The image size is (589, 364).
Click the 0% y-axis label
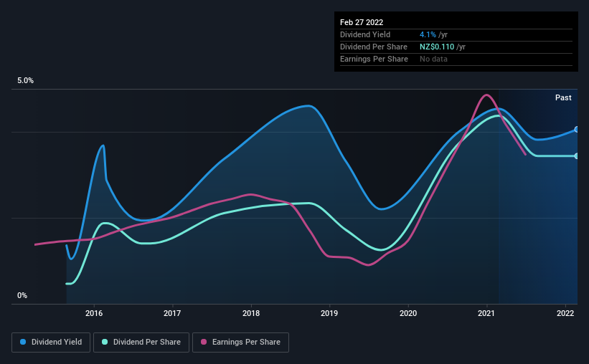pyautogui.click(x=22, y=296)
